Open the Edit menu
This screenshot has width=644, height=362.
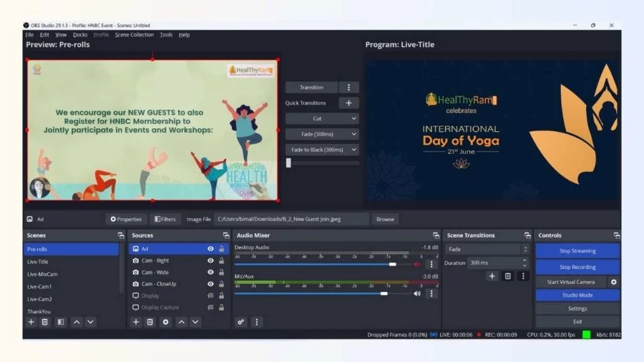[x=45, y=35]
